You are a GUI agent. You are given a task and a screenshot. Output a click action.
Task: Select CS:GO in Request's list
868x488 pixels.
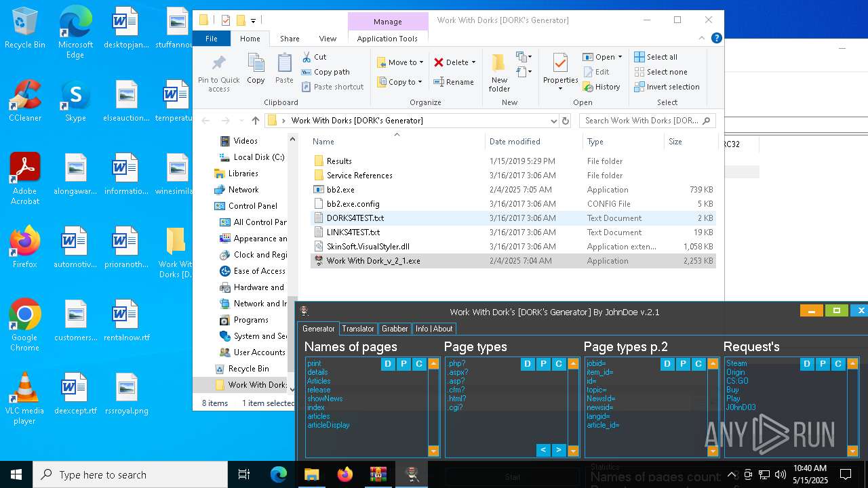pyautogui.click(x=737, y=381)
